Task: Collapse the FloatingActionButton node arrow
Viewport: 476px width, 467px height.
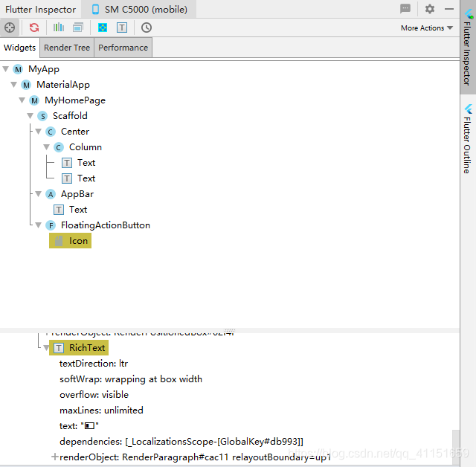Action: 38,225
